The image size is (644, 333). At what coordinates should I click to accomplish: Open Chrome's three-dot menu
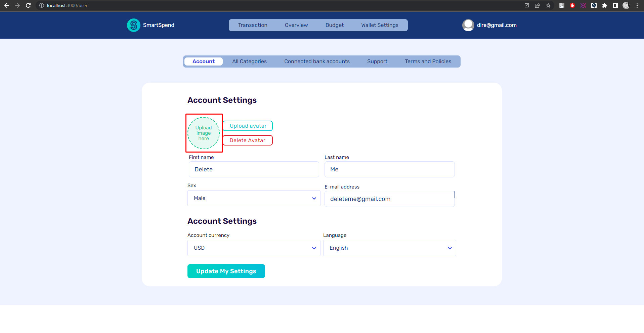(x=637, y=5)
